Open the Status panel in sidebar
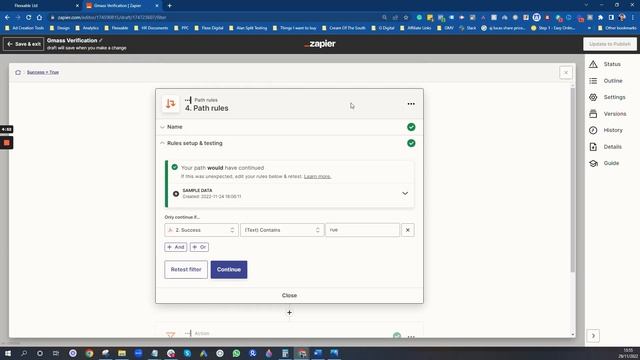 coord(605,64)
